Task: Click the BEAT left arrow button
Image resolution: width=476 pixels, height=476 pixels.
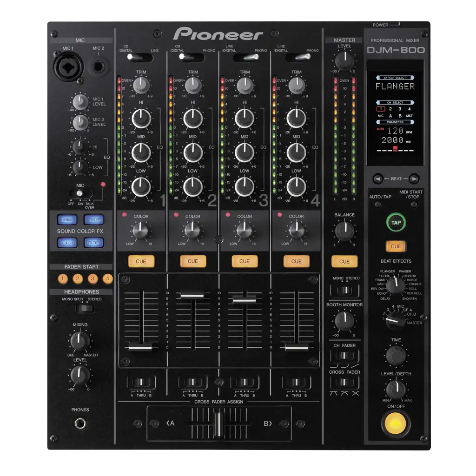Action: (x=378, y=179)
